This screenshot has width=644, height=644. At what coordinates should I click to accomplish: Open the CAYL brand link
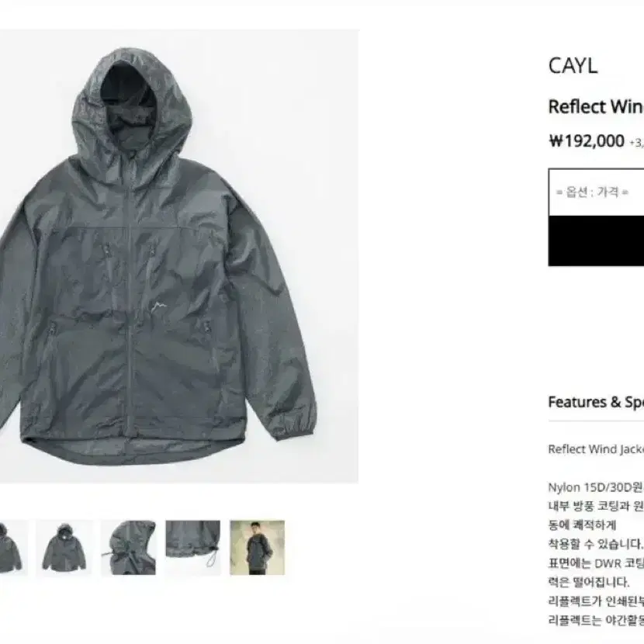[x=573, y=66]
